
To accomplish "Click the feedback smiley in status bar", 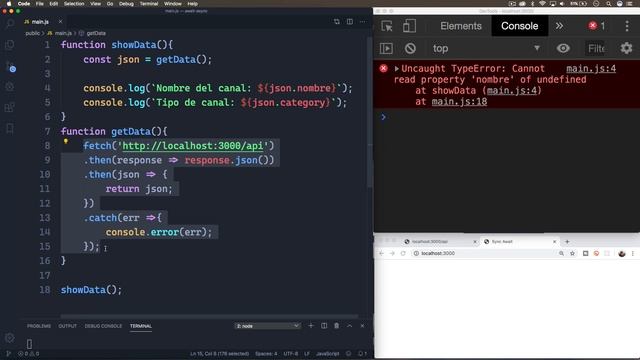I will click(x=348, y=354).
